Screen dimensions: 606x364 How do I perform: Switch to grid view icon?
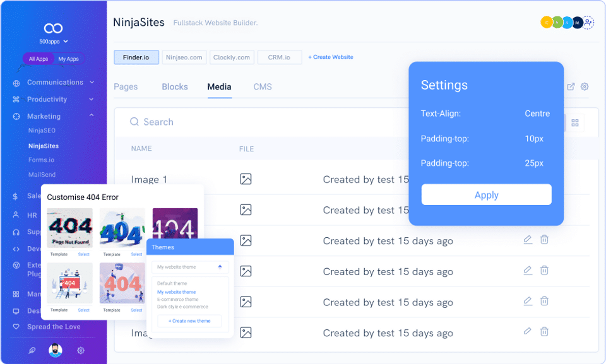pyautogui.click(x=575, y=123)
